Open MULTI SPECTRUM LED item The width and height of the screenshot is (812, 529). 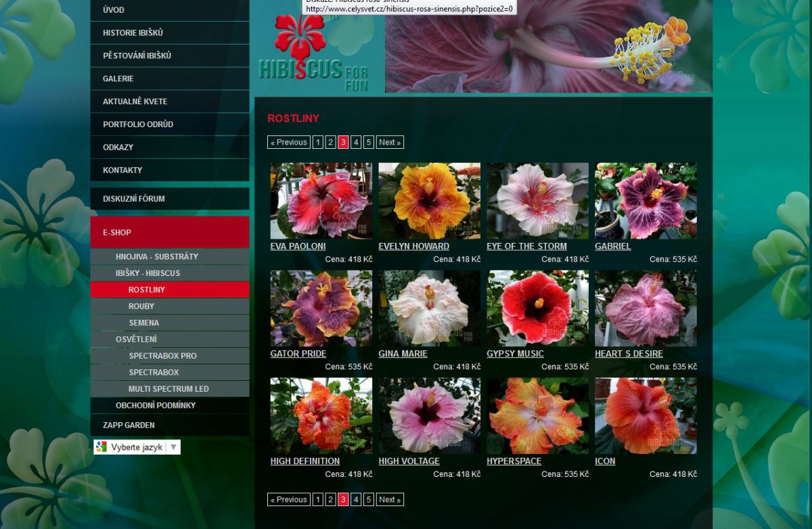[x=170, y=389]
